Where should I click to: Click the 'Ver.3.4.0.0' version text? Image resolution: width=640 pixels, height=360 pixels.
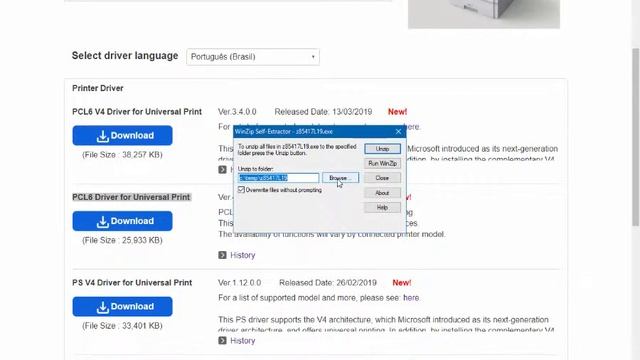point(237,112)
